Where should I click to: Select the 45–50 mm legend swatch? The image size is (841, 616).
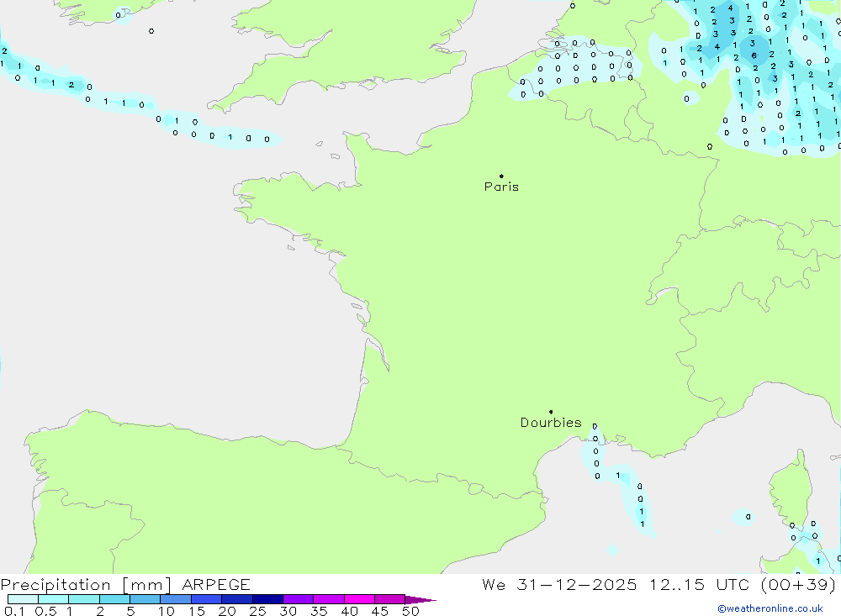tap(390, 599)
